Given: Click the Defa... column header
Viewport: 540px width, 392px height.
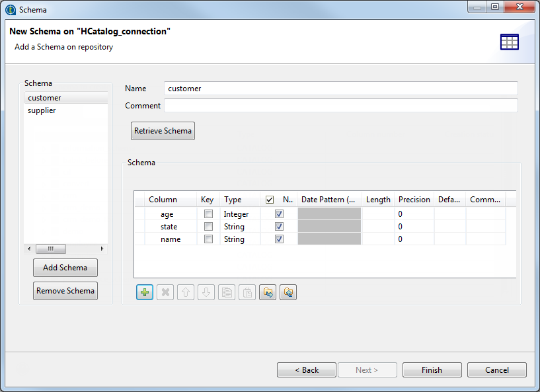Looking at the screenshot, I should pos(449,200).
